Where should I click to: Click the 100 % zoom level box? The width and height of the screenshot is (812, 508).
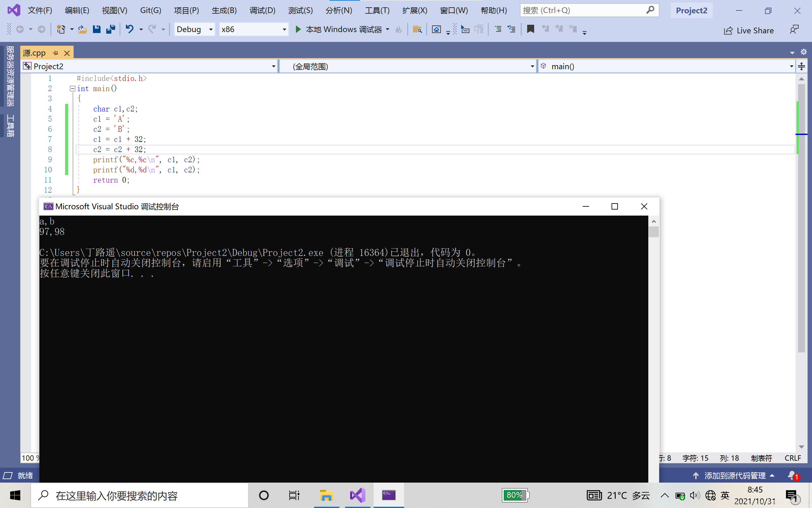pyautogui.click(x=30, y=458)
